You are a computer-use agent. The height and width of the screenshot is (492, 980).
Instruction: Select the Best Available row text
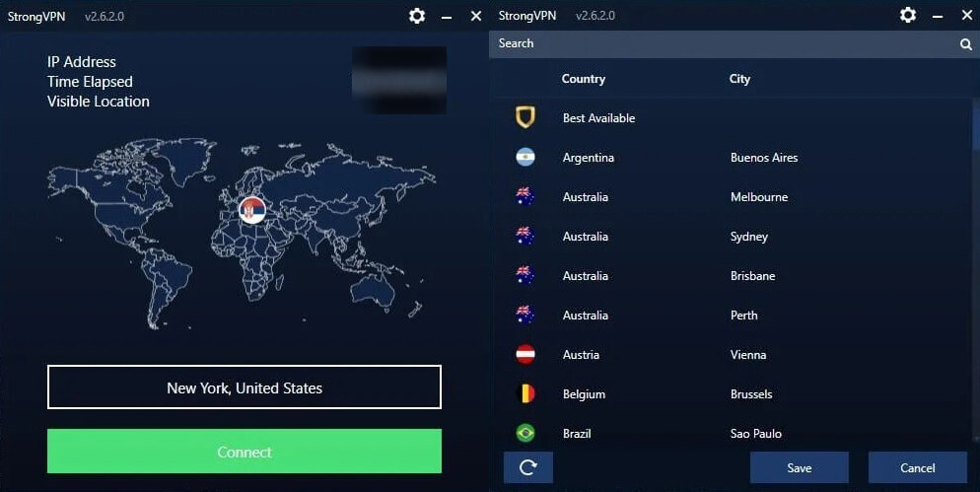598,117
